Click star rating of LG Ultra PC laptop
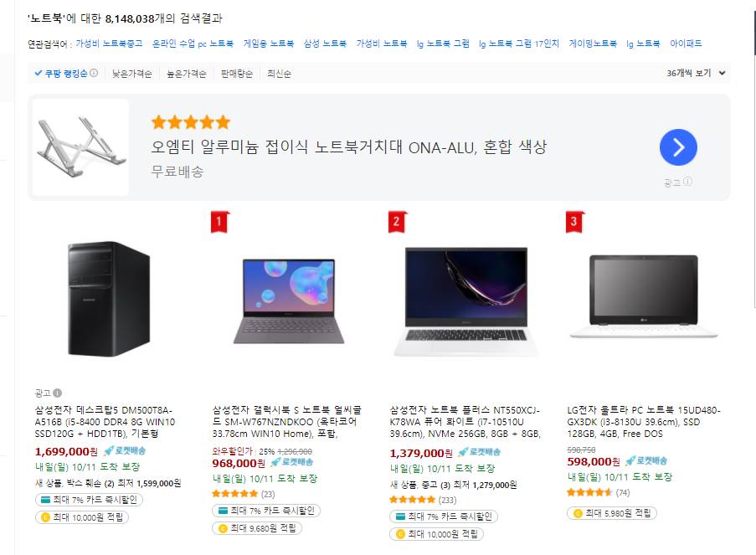Image resolution: width=756 pixels, height=555 pixels. [x=589, y=492]
